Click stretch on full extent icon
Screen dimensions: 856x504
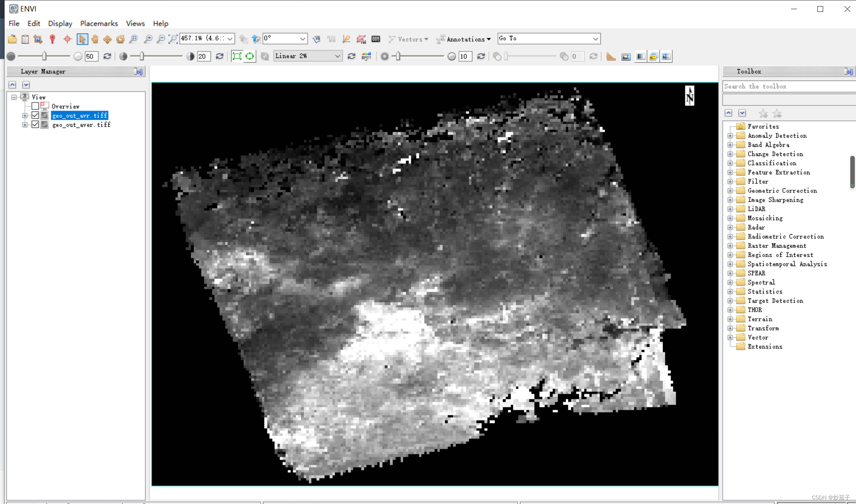[x=237, y=57]
